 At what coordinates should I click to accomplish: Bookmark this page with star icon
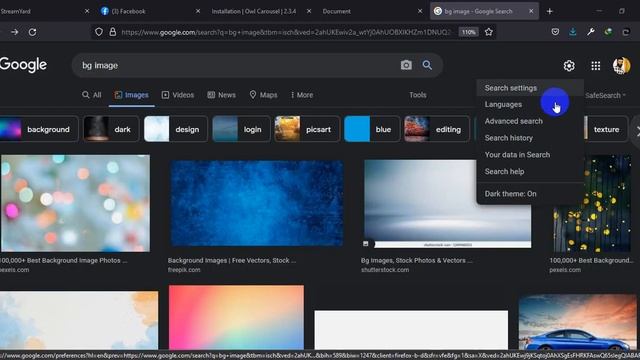click(489, 32)
